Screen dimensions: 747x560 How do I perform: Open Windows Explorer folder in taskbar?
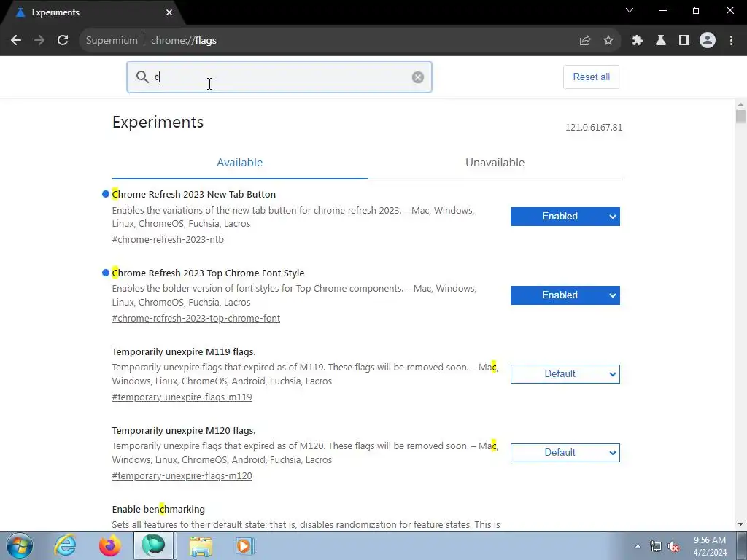pos(201,545)
